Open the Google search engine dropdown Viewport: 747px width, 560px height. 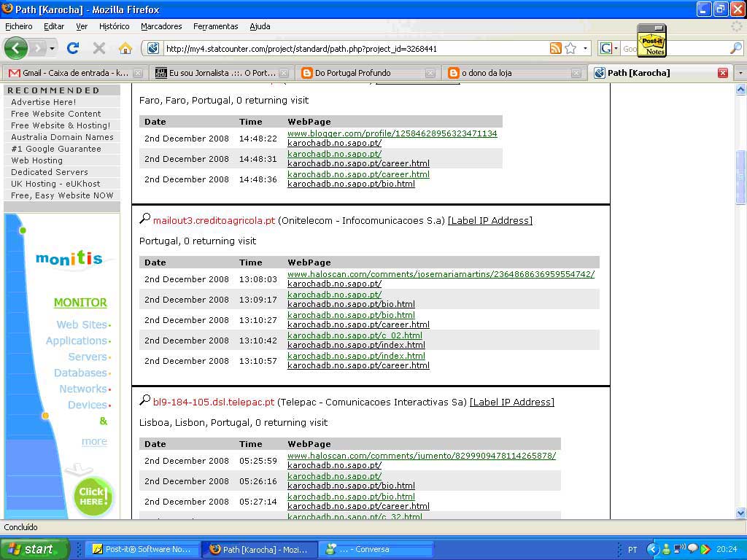609,48
